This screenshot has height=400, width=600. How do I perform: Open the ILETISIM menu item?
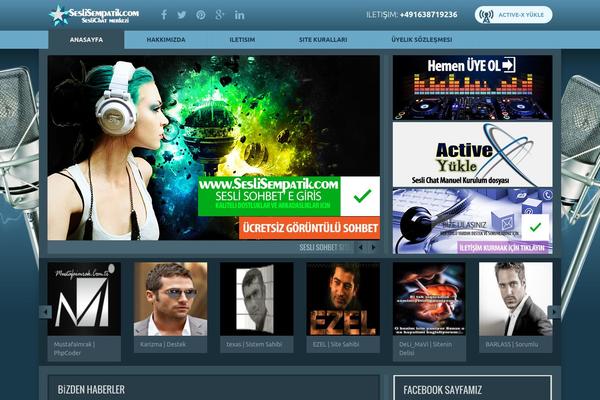pyautogui.click(x=242, y=39)
